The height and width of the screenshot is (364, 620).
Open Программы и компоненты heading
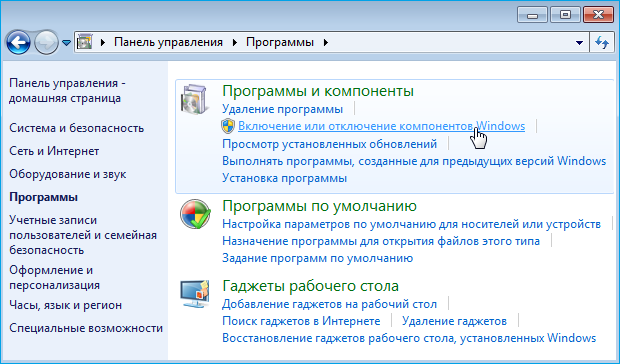point(318,91)
